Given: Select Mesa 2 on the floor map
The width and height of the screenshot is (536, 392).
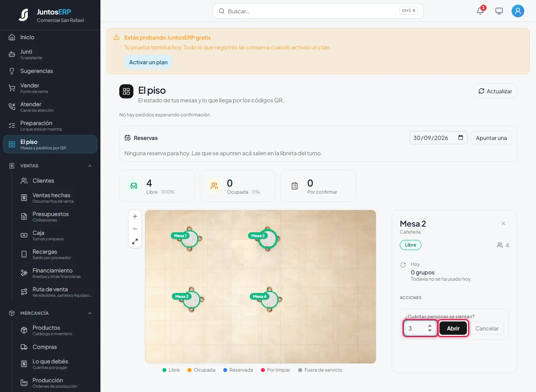Looking at the screenshot, I should [x=268, y=238].
